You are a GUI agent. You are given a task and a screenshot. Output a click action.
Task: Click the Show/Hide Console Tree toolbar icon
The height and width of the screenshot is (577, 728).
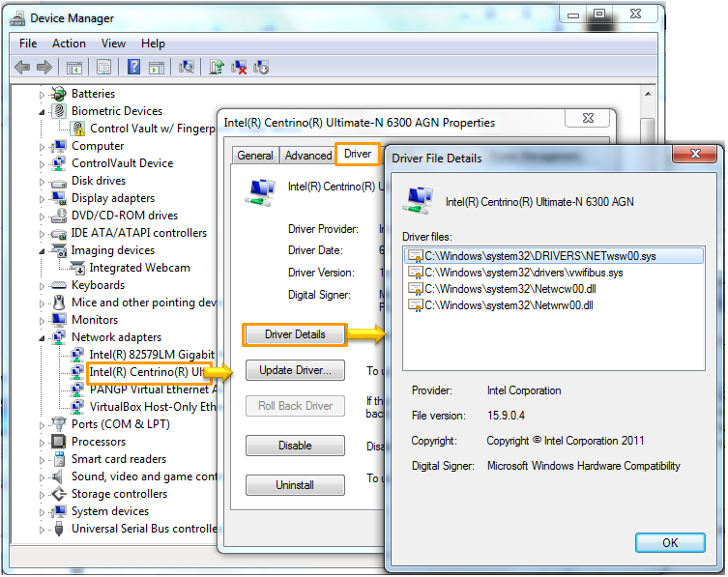tap(74, 68)
